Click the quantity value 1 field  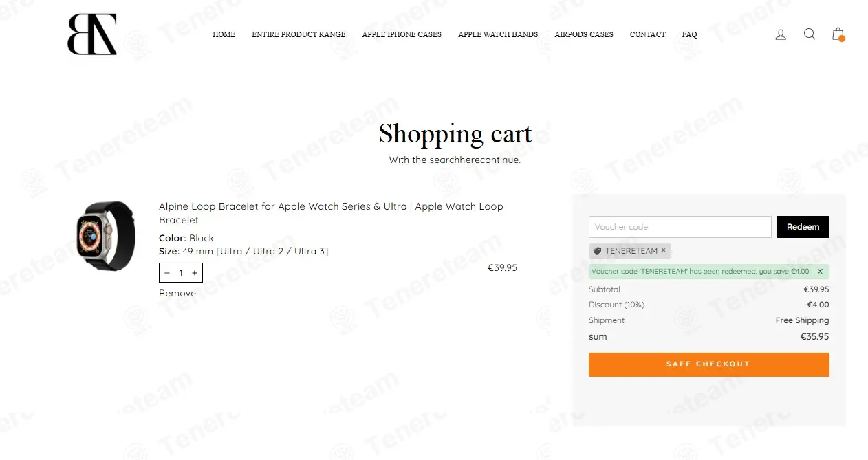(x=181, y=273)
